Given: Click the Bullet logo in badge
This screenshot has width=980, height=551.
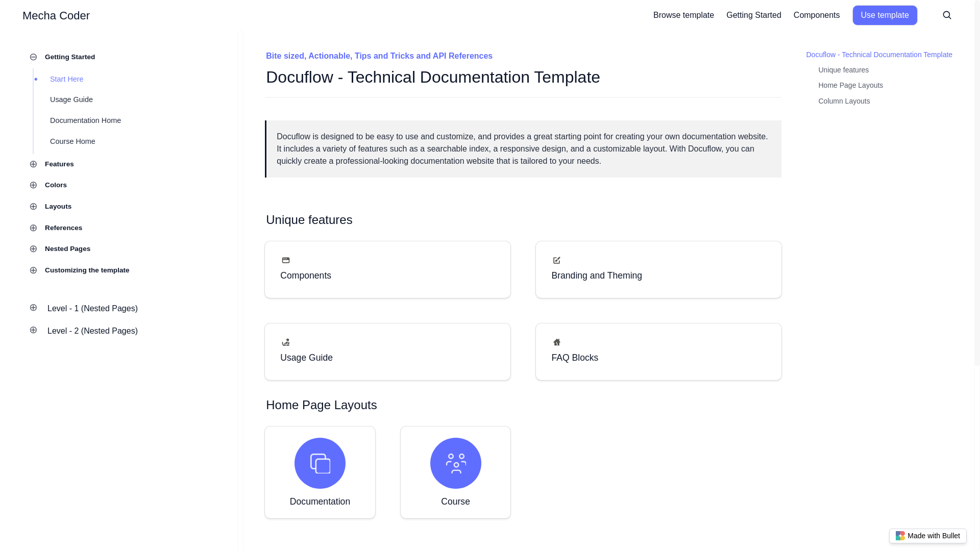Looking at the screenshot, I should tap(900, 536).
